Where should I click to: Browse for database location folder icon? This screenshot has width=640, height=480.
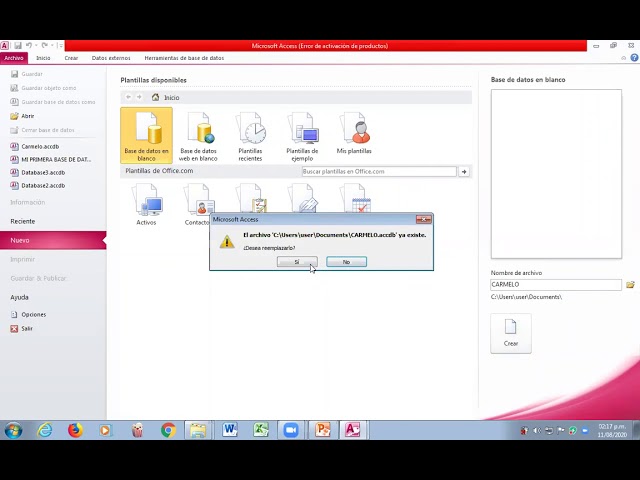(x=631, y=284)
